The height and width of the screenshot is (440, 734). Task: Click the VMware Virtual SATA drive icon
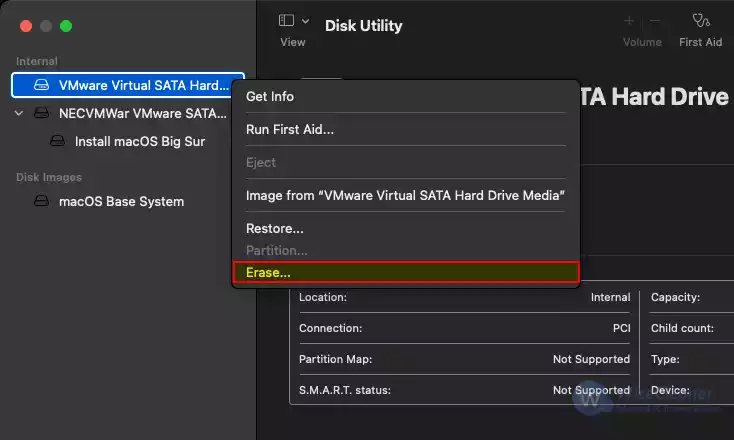[41, 85]
